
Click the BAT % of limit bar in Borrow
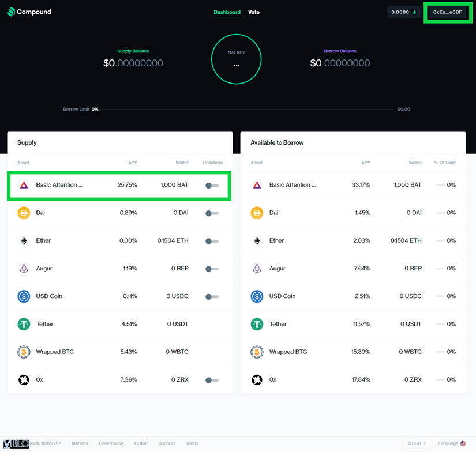pos(440,185)
